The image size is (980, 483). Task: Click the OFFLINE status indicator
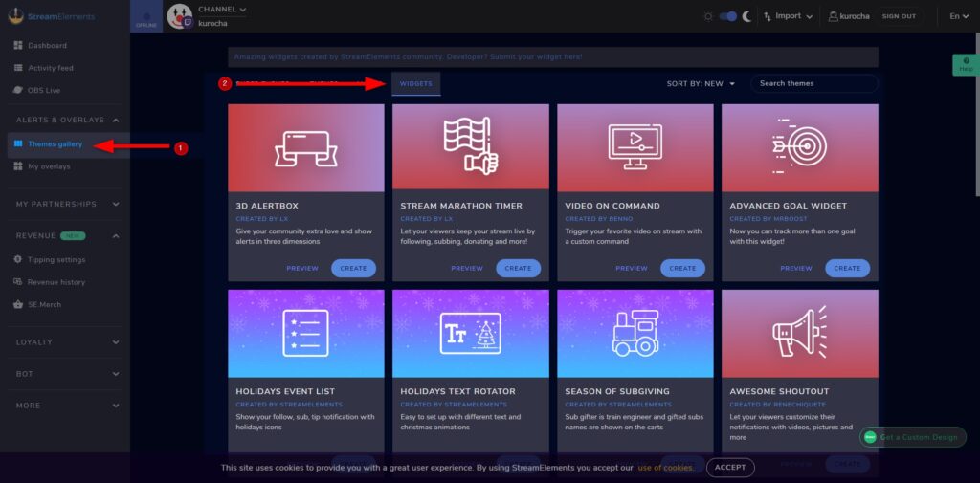point(146,17)
